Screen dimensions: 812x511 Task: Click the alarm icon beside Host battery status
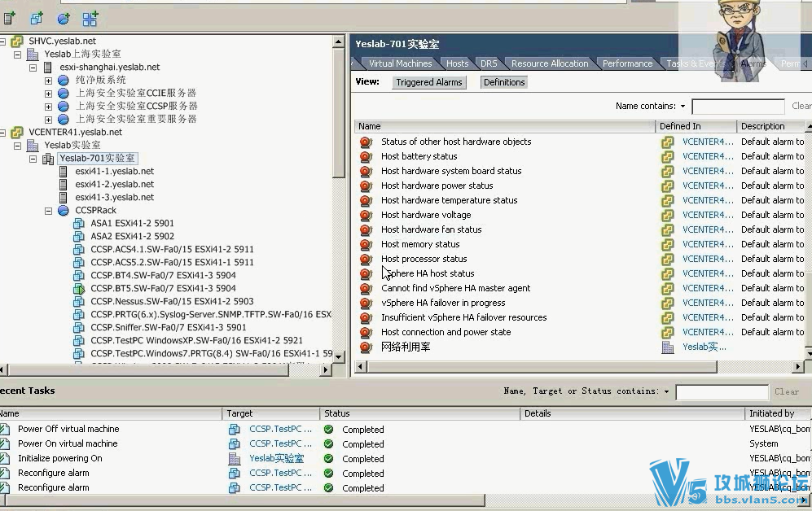(x=366, y=156)
